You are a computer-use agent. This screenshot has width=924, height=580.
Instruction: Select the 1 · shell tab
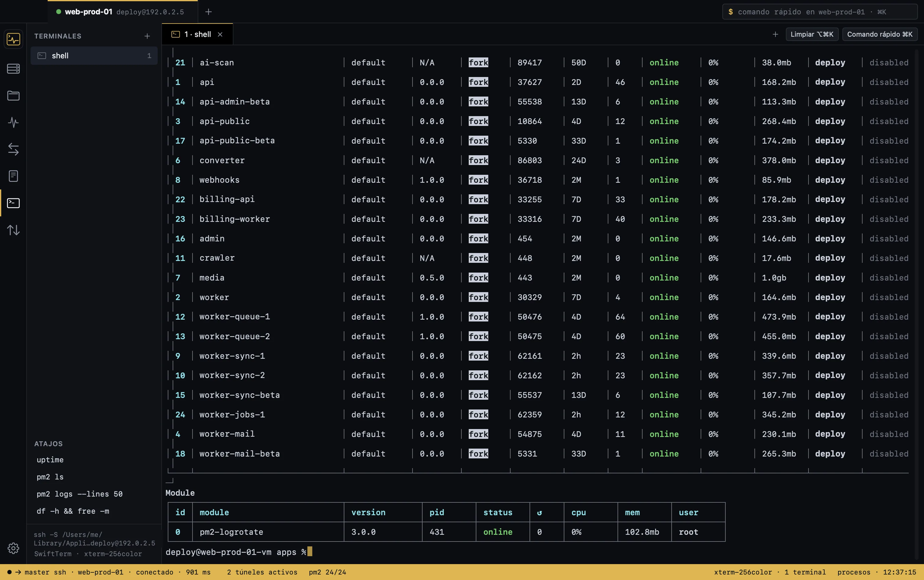coord(197,35)
